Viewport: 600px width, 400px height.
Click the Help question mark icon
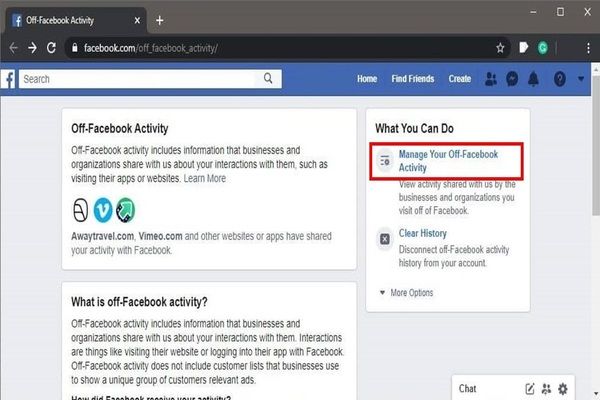(559, 79)
